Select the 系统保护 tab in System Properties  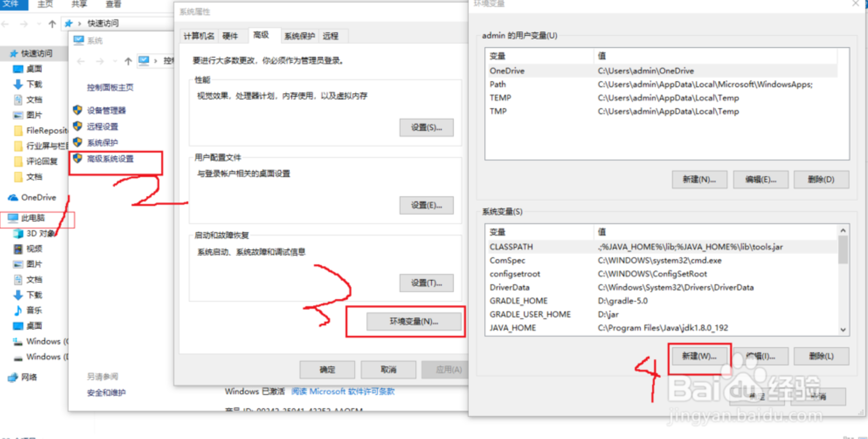point(300,36)
